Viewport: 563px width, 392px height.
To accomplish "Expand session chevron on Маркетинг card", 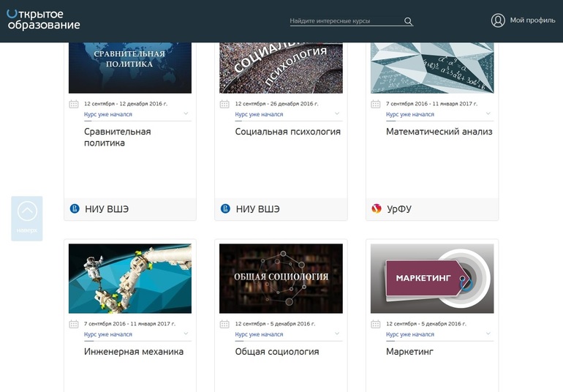I will (x=488, y=334).
